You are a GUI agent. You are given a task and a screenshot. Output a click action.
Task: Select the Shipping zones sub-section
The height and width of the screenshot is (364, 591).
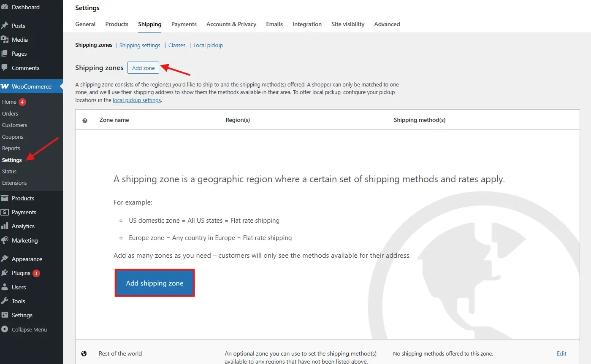(x=94, y=45)
